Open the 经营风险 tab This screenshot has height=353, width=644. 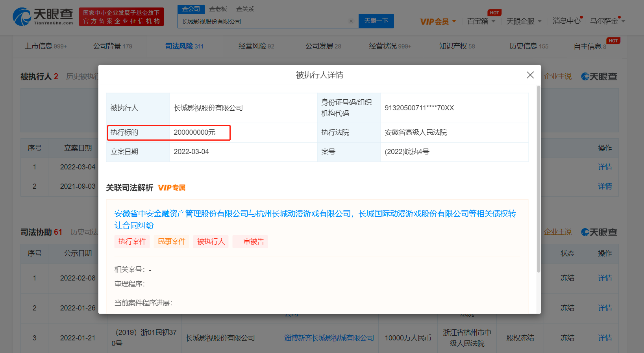click(256, 46)
